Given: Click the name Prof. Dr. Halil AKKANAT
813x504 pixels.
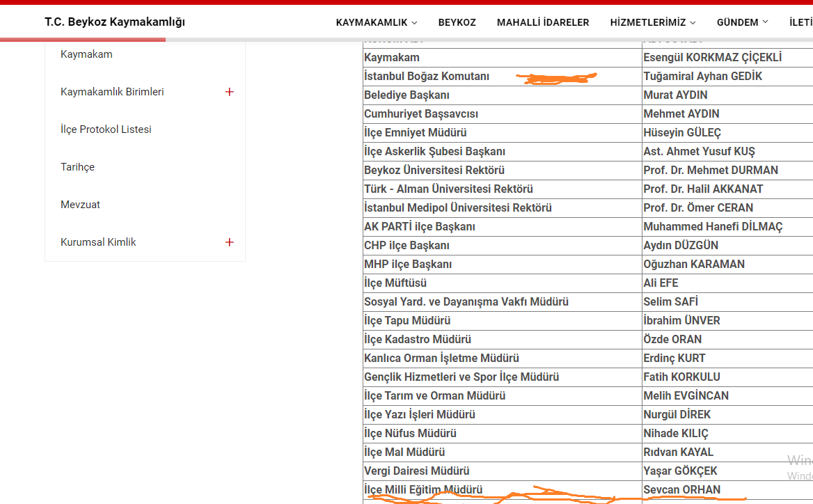Looking at the screenshot, I should coord(703,189).
